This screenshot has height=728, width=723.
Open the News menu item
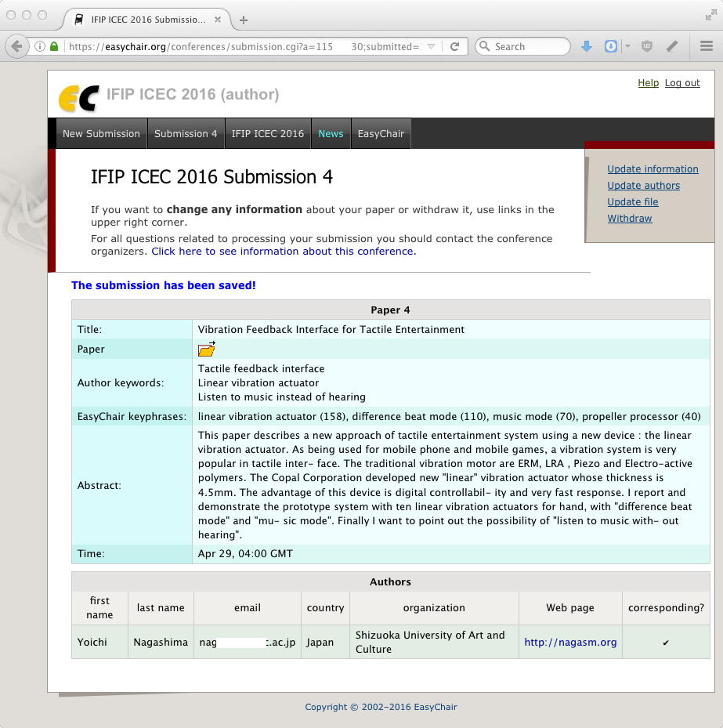click(331, 134)
